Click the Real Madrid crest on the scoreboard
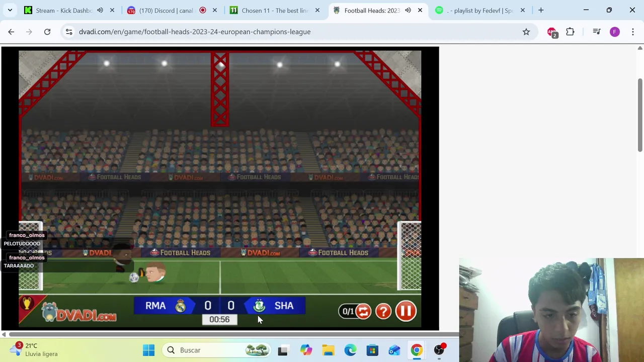The image size is (644, 362). tap(181, 305)
